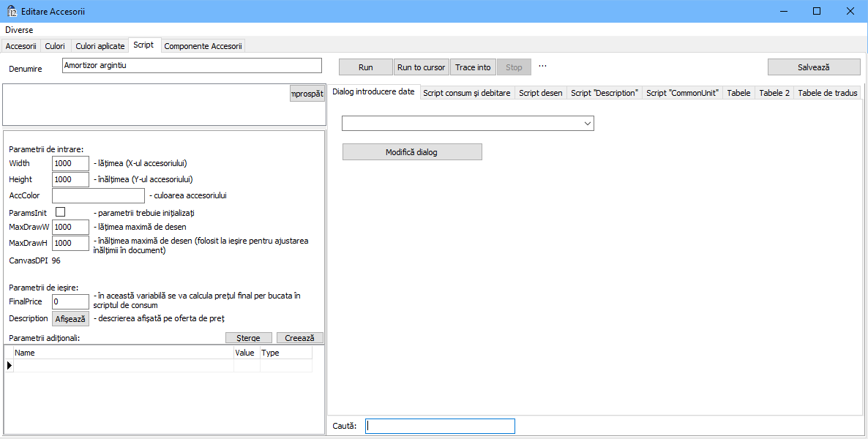This screenshot has height=439, width=868.
Task: Click the Run to cursor button
Action: point(421,67)
